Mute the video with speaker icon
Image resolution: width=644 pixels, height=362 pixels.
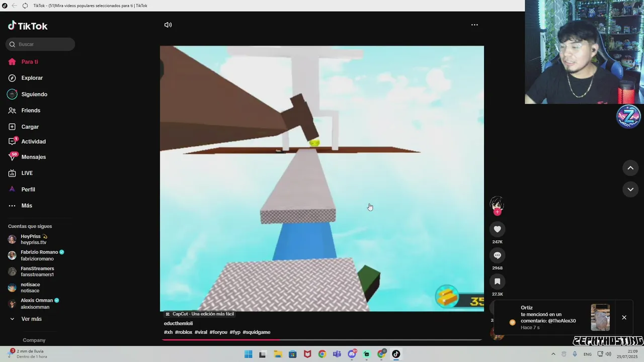168,25
